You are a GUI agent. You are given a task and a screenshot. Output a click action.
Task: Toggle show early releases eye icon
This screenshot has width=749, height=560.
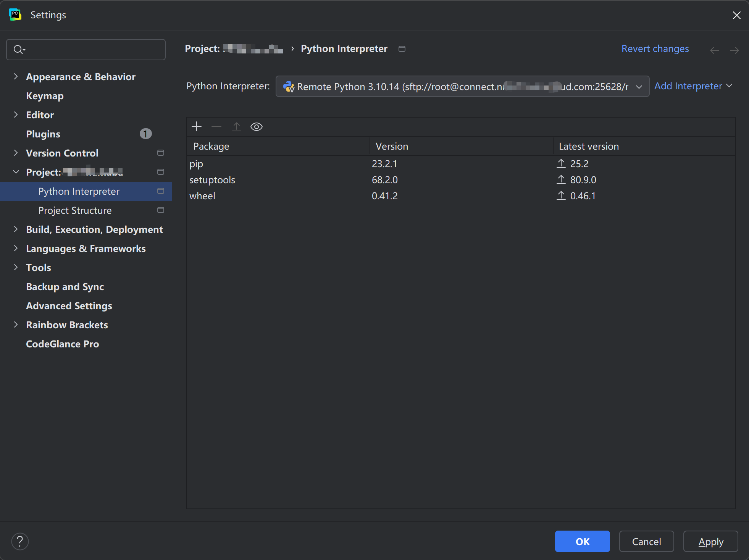(x=257, y=127)
